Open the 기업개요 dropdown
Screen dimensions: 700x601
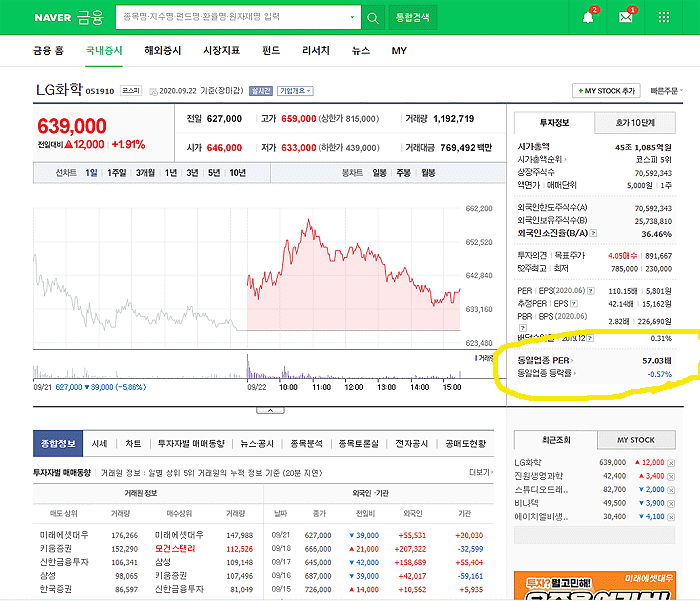click(x=295, y=91)
